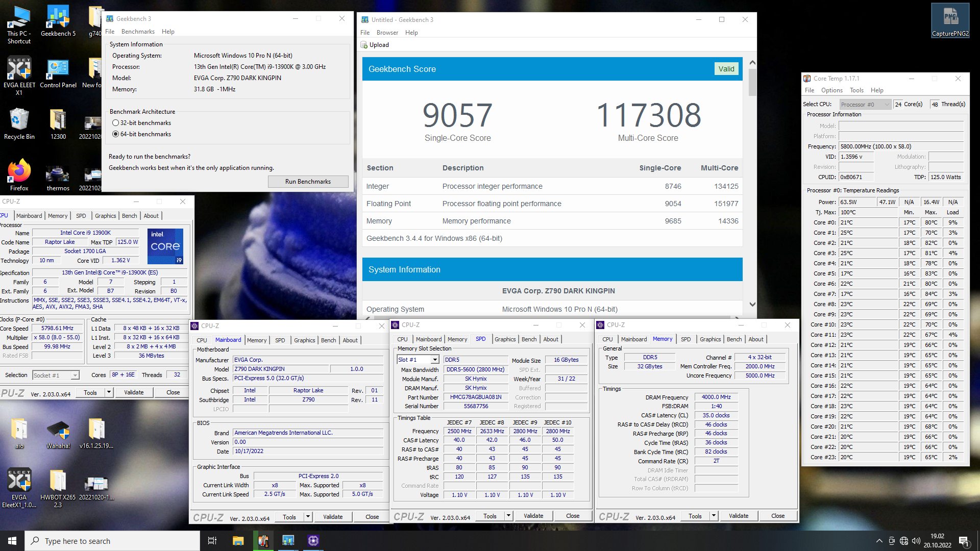Open Task View on taskbar
Viewport: 980px width, 551px height.
click(212, 541)
